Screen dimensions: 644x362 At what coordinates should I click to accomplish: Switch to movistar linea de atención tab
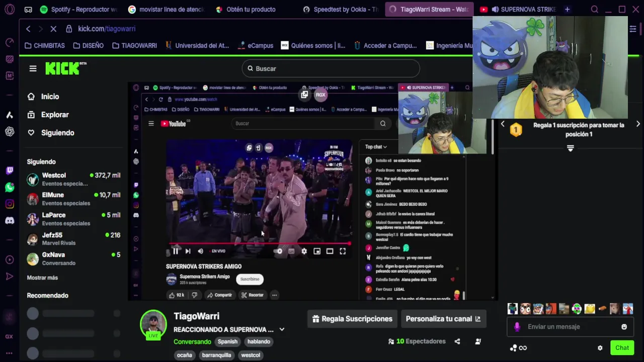(166, 9)
